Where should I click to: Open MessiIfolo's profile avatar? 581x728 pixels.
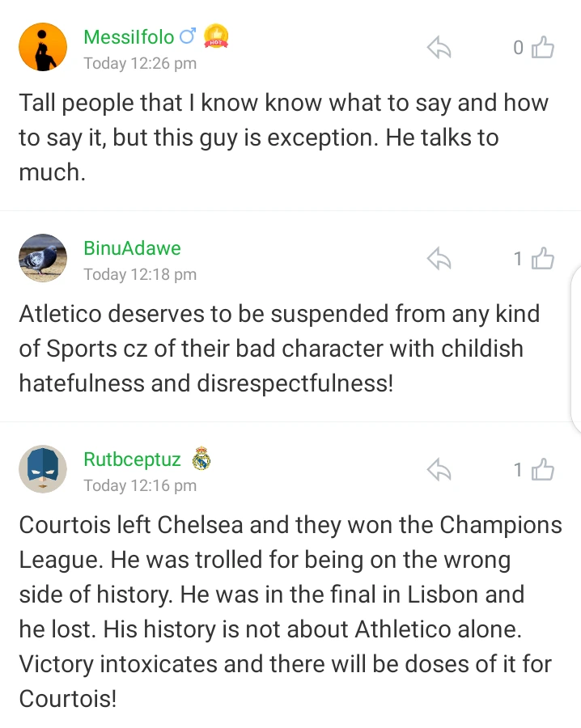43,47
